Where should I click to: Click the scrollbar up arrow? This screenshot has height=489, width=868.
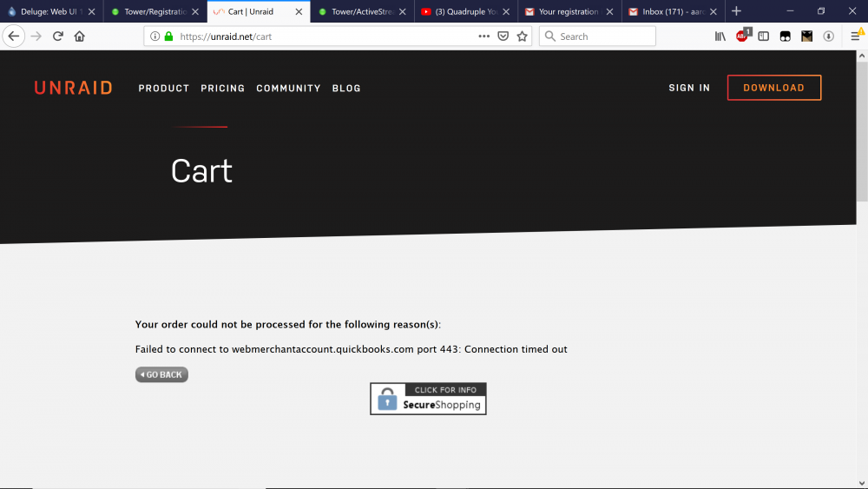[862, 56]
